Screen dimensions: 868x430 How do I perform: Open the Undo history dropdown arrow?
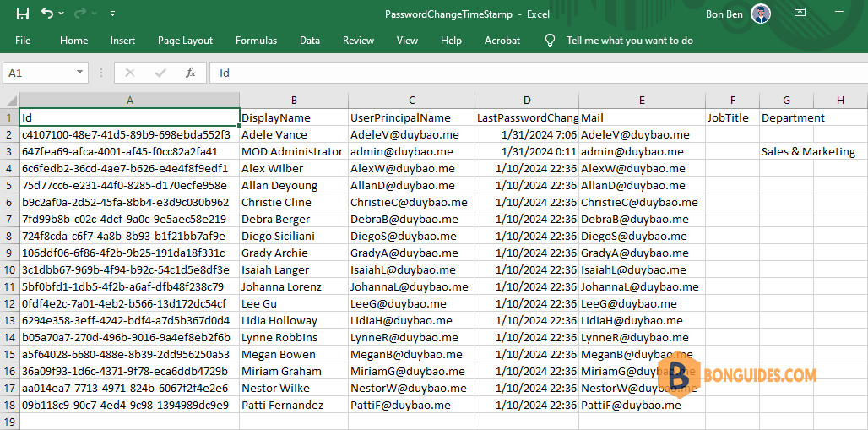61,14
